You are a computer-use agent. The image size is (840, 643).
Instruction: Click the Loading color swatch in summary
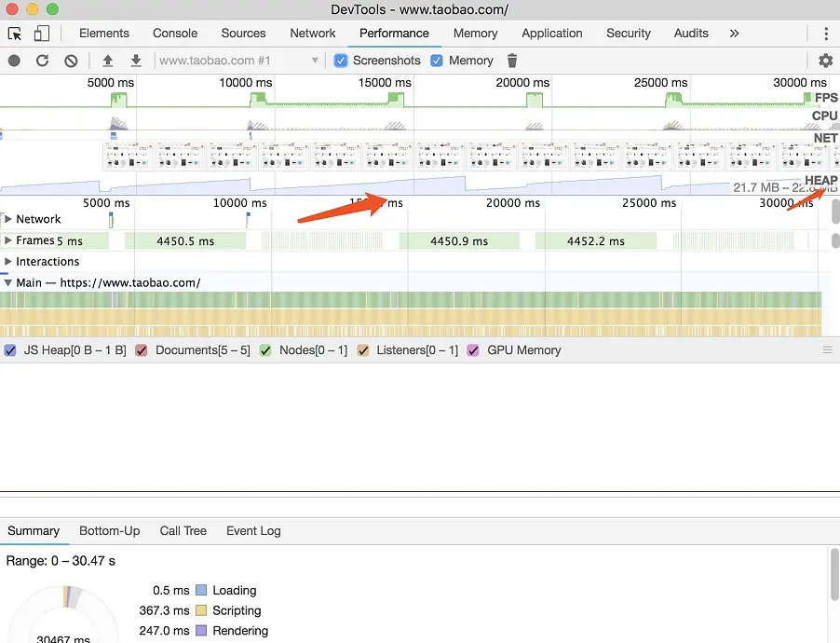[201, 590]
